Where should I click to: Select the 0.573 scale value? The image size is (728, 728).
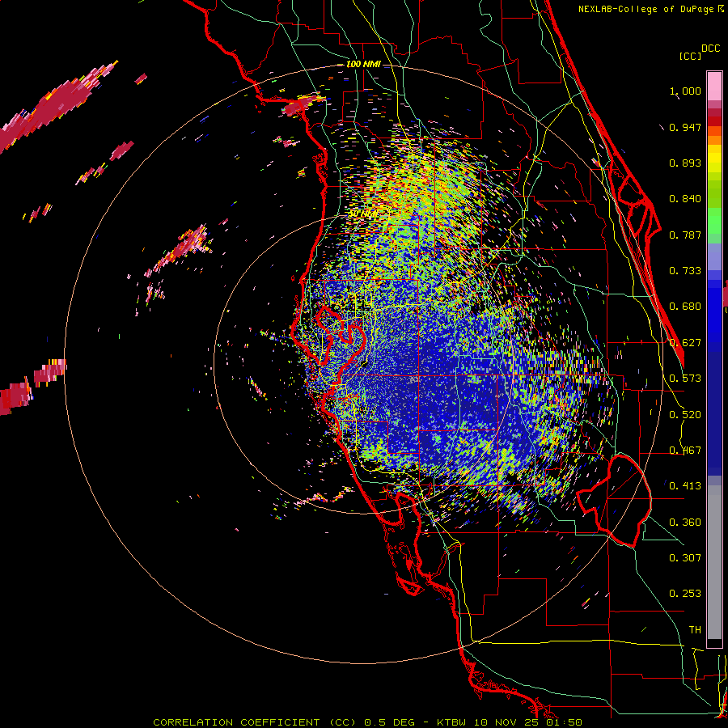click(685, 379)
